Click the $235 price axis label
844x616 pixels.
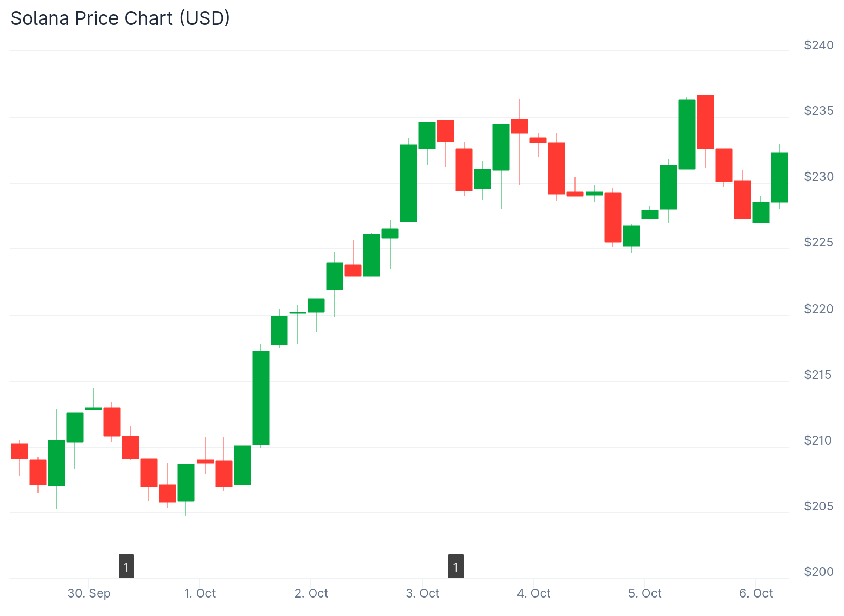coord(818,111)
